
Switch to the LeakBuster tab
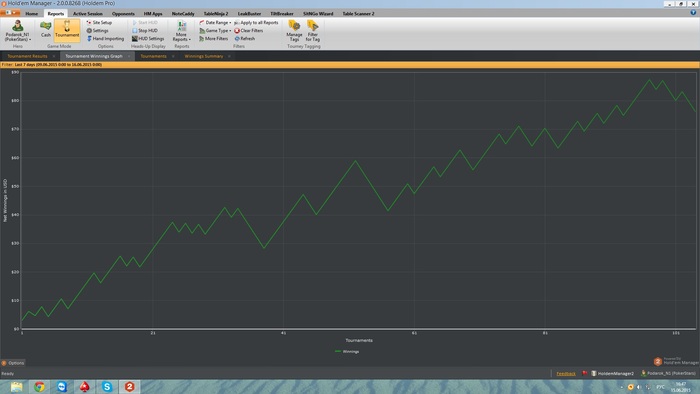click(x=249, y=13)
